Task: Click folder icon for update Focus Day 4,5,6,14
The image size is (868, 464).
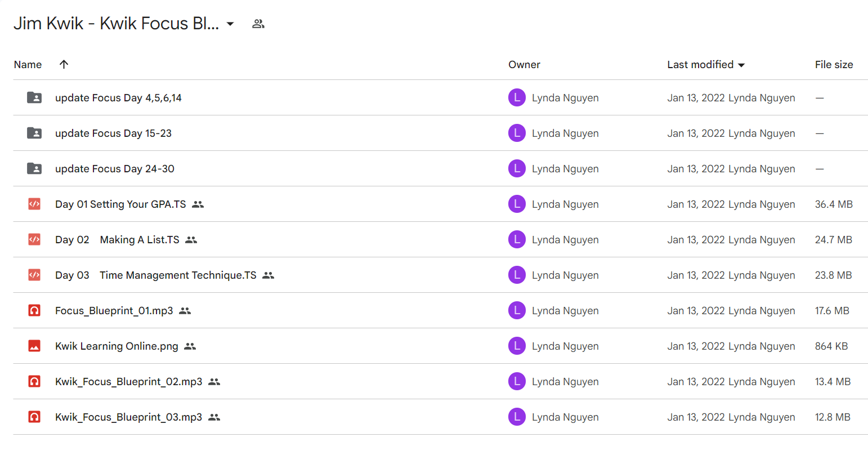Action: (34, 97)
